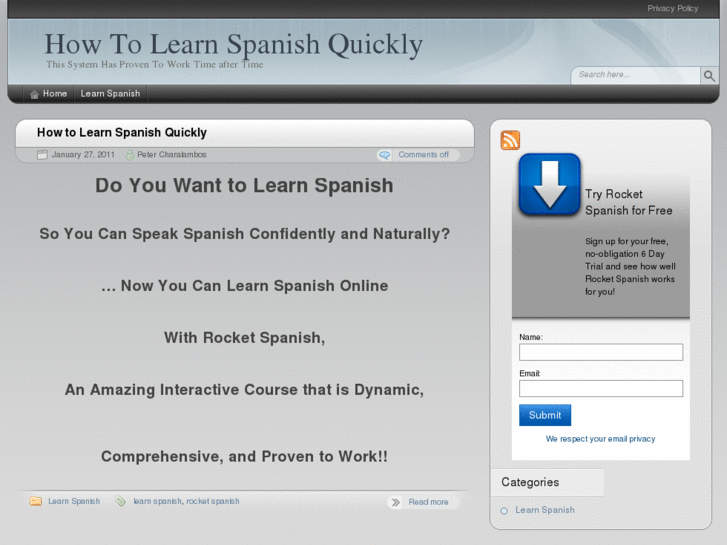Focus the Name input field
Viewport: 727px width, 545px height.
601,352
